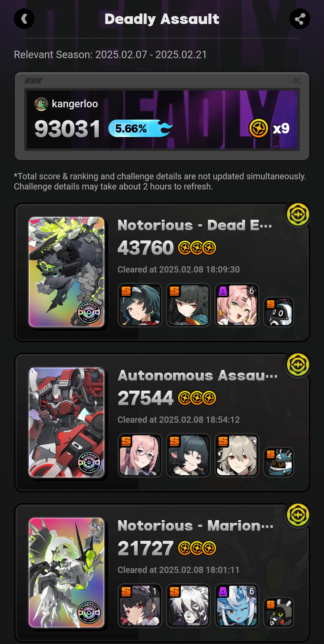Image resolution: width=324 pixels, height=644 pixels.
Task: Select the pink-haired glasses agent portrait
Action: coord(140,455)
